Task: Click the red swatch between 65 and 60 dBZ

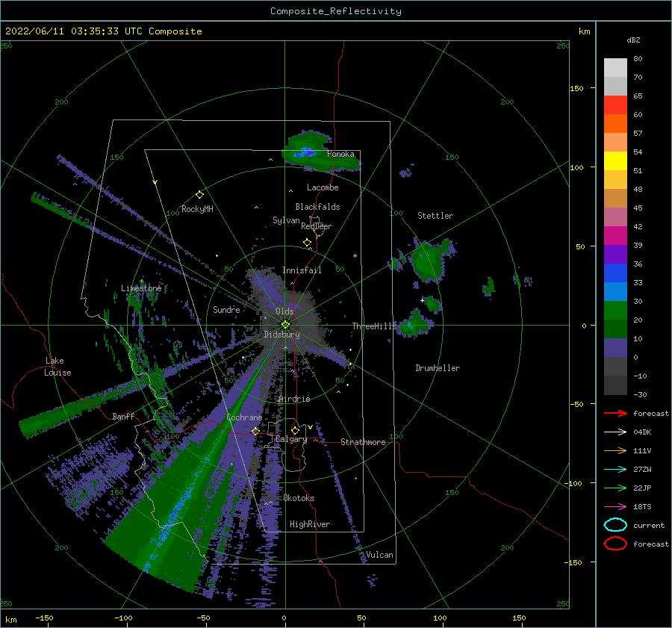Action: click(x=615, y=105)
